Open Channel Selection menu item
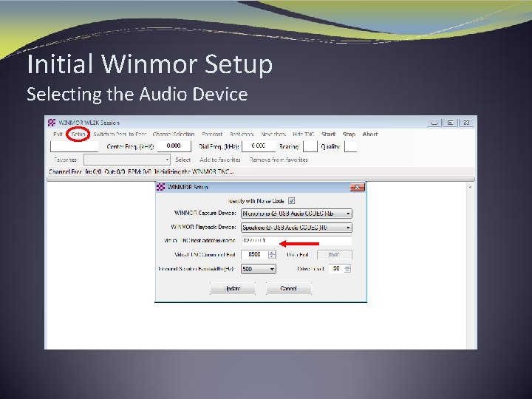The image size is (532, 399). tap(174, 134)
